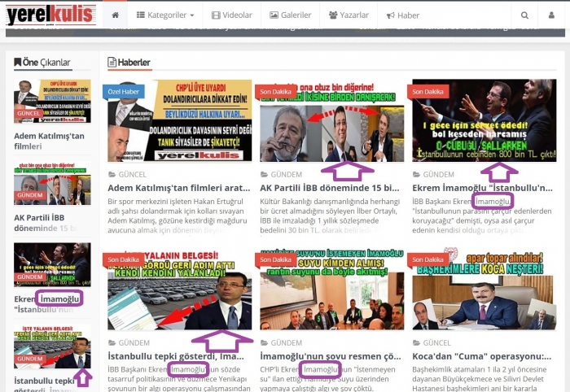Click sidebar 'Adem Katılmış'tan filmleri' thumbnail
The image size is (570, 392).
tap(52, 102)
